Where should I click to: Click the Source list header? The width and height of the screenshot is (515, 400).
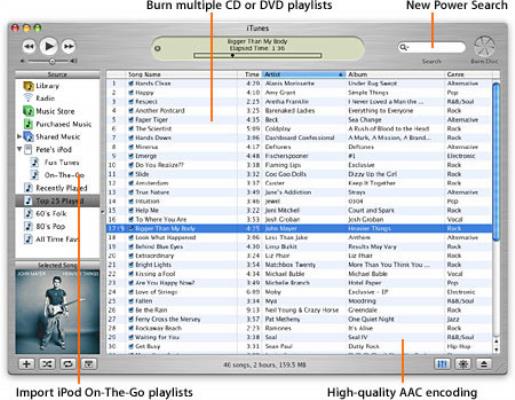point(57,74)
